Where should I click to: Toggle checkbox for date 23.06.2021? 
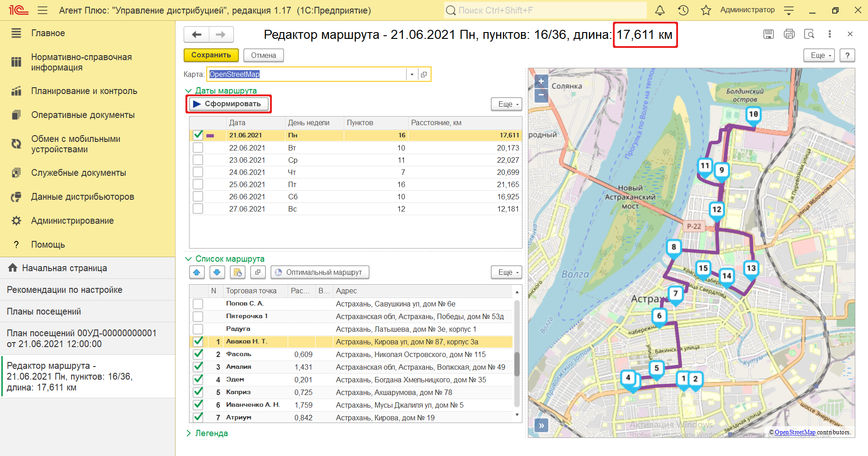click(x=198, y=160)
